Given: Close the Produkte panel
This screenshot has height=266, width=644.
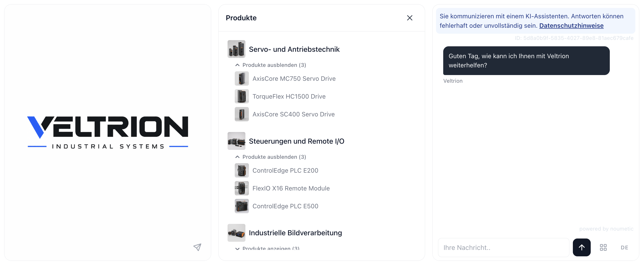Looking at the screenshot, I should 410,18.
